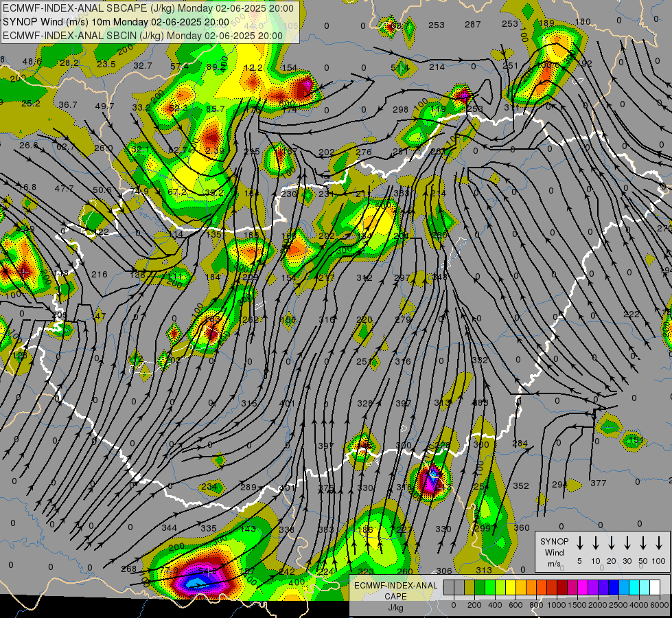Click the 'J/kg' unit label in legend

[395, 608]
